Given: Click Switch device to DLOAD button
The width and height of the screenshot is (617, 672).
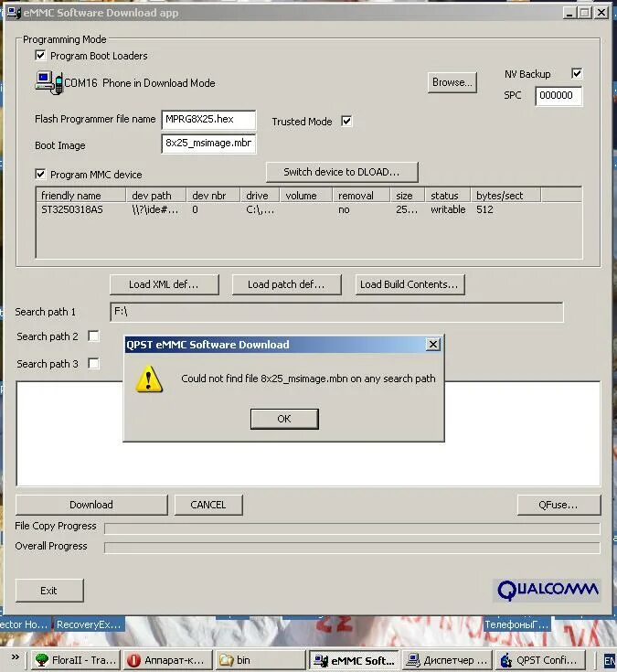Looking at the screenshot, I should point(342,172).
